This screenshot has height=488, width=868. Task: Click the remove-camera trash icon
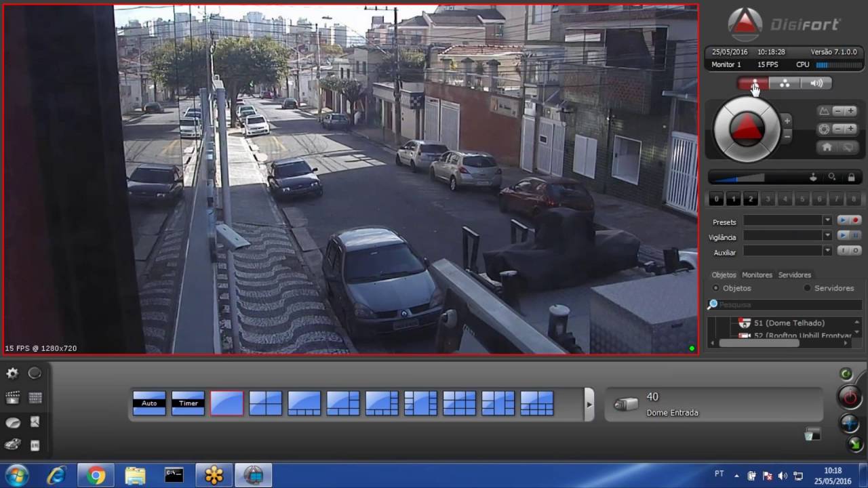[812, 434]
